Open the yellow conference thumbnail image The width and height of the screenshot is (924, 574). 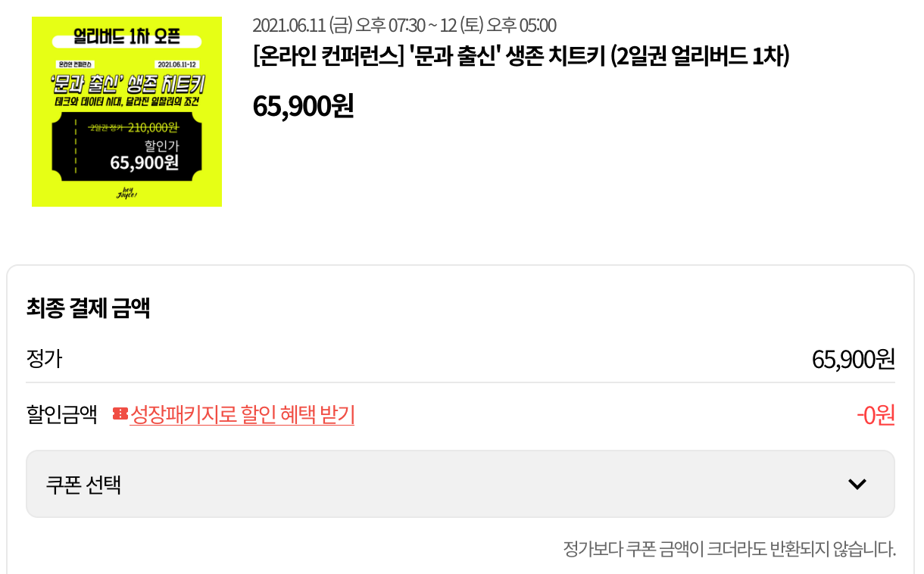[127, 111]
